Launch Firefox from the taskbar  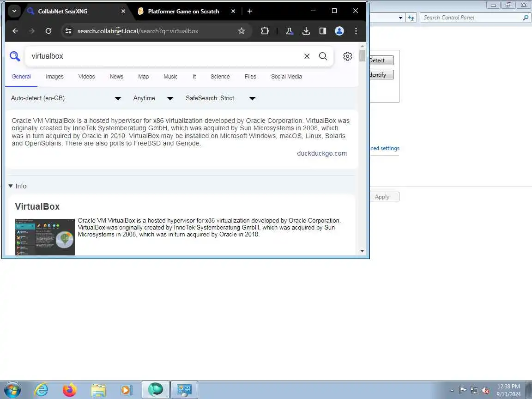point(70,390)
